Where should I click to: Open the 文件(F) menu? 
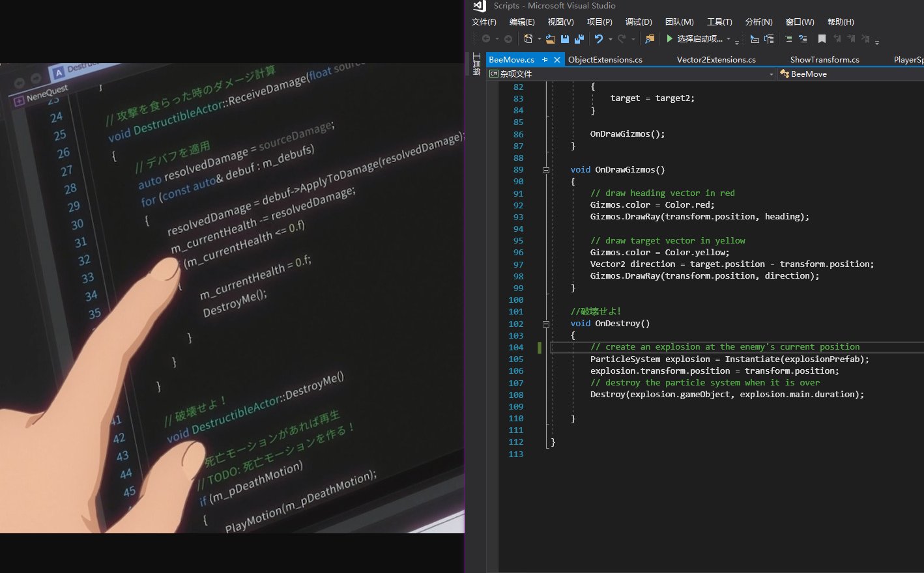484,22
